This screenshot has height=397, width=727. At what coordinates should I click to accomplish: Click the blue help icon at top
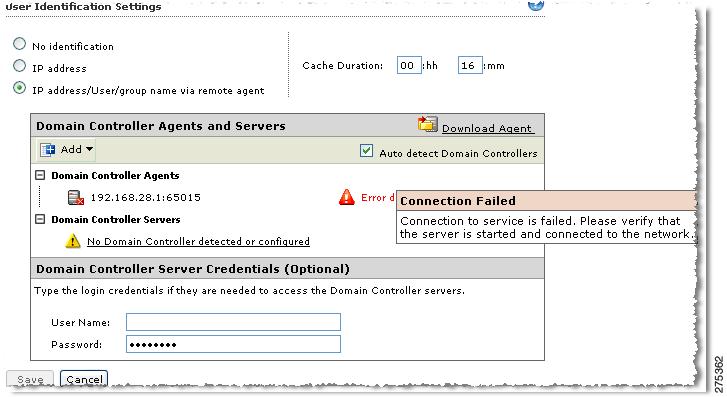tap(536, 5)
